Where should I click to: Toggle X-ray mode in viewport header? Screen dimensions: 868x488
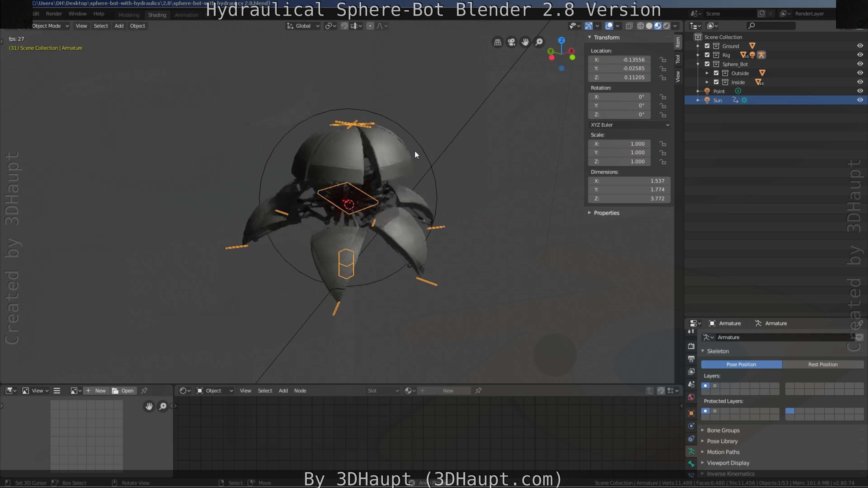[629, 26]
